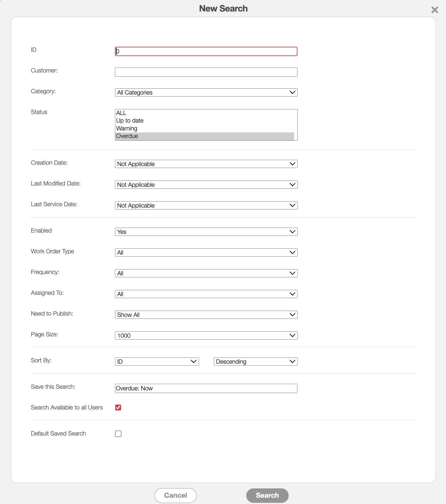Image resolution: width=446 pixels, height=504 pixels.
Task: Change the Enabled dropdown value
Action: pos(206,232)
